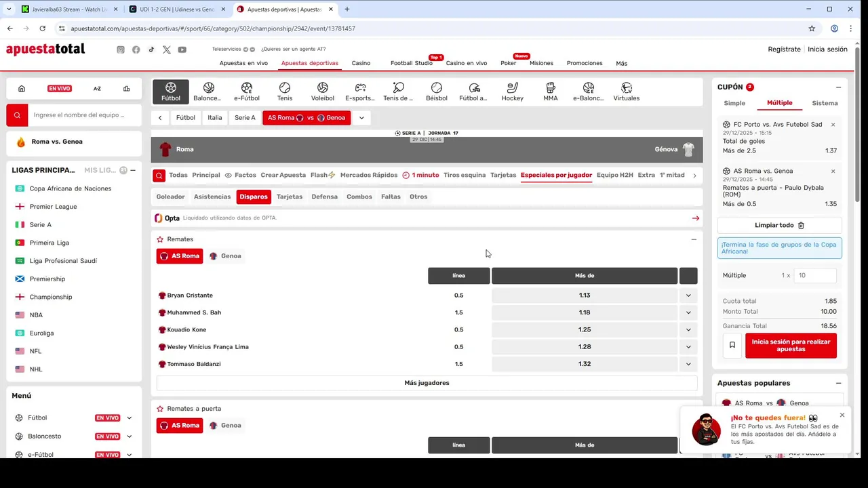Screen dimensions: 868x488
Task: Select Genoa under Remates
Action: [225, 256]
